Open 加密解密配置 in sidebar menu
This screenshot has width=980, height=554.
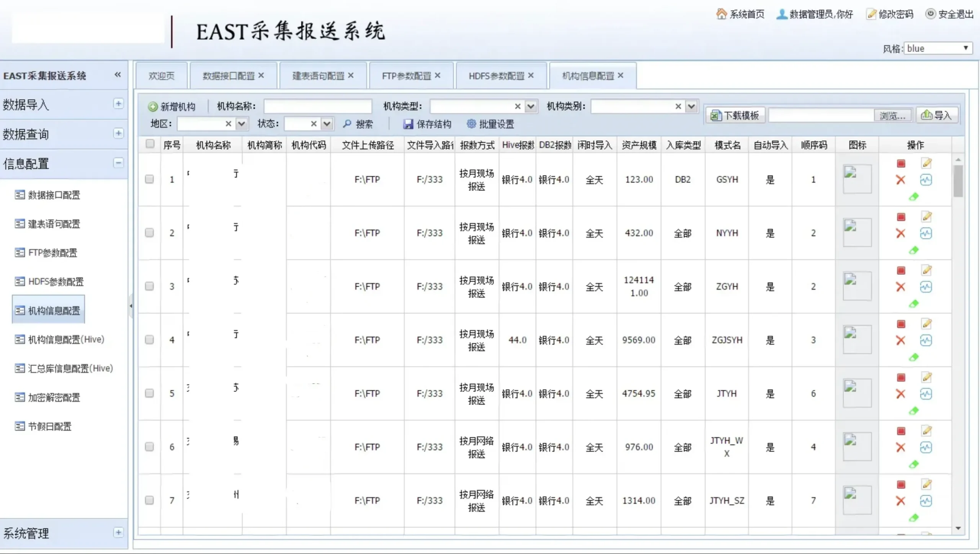[x=54, y=397]
